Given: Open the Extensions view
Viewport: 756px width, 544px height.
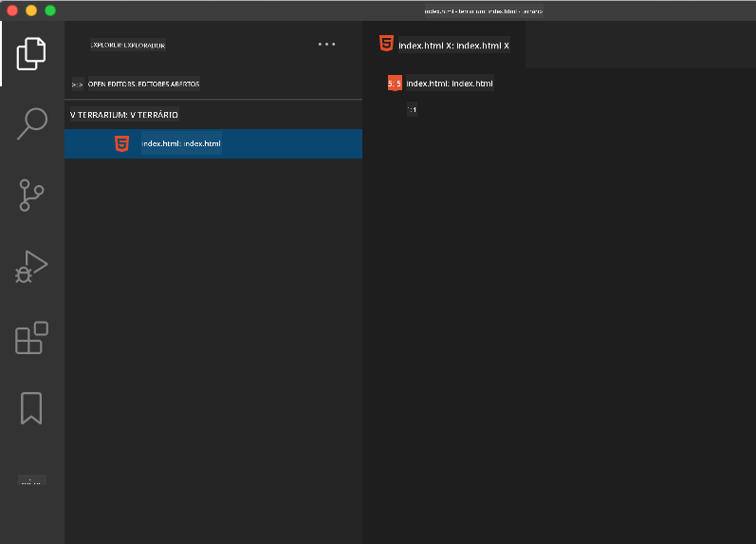Looking at the screenshot, I should pos(31,338).
